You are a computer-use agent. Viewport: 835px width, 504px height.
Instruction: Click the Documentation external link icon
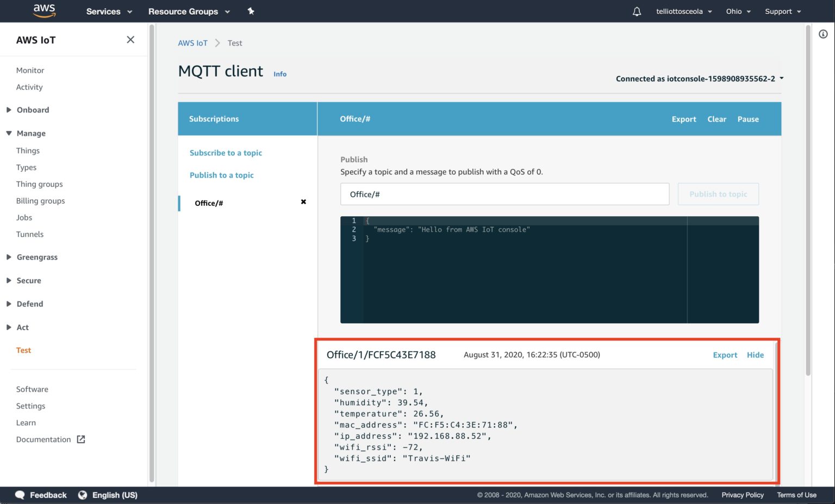coord(81,439)
